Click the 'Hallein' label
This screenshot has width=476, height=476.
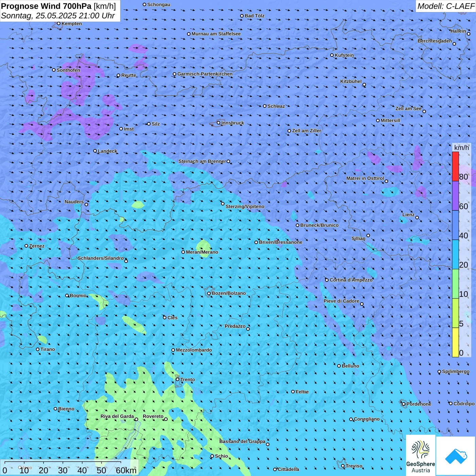(x=458, y=31)
